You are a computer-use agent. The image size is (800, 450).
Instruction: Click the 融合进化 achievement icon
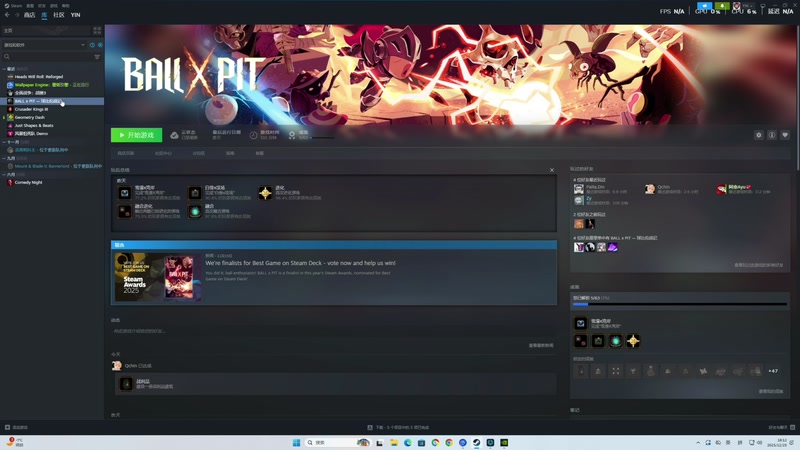(x=124, y=211)
